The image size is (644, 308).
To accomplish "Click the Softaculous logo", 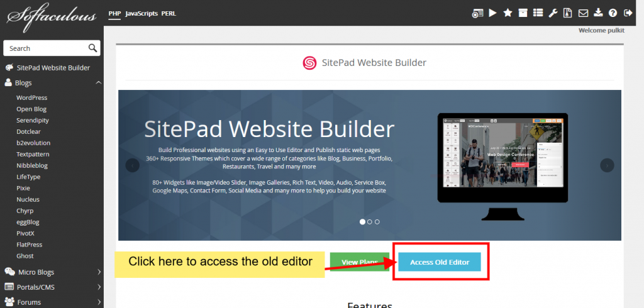I will pos(52,16).
